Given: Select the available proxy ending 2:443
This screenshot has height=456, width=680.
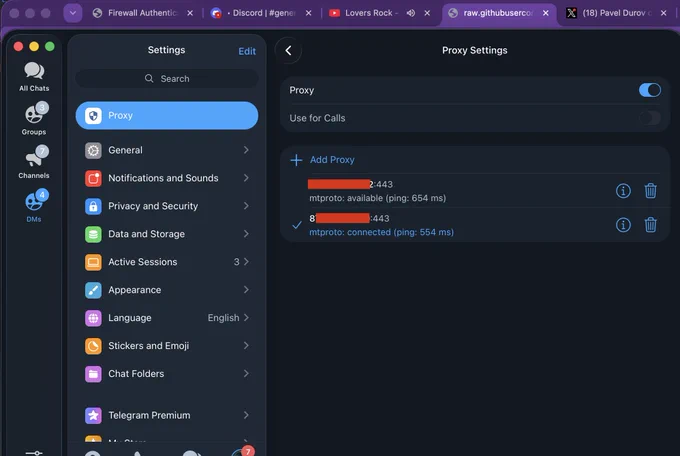Looking at the screenshot, I should (x=475, y=191).
